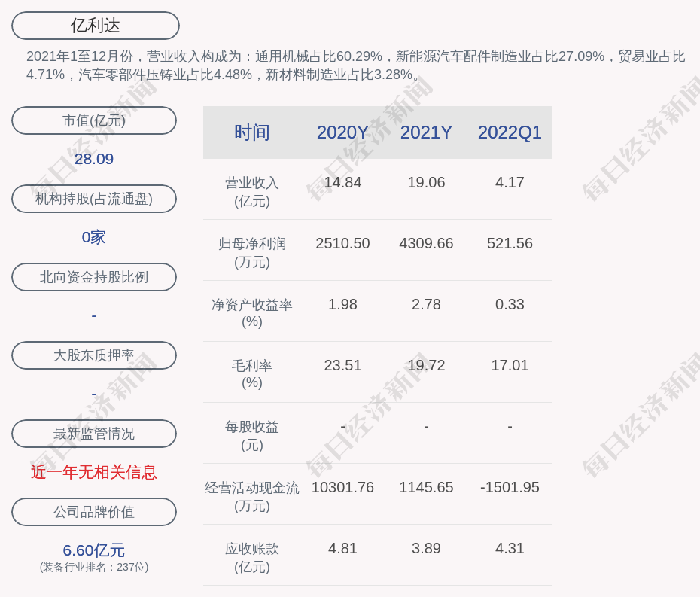Screen dimensions: 700x597
Task: Click the revenue composition paragraph starting 2021年1至12月份
Action: [356, 65]
